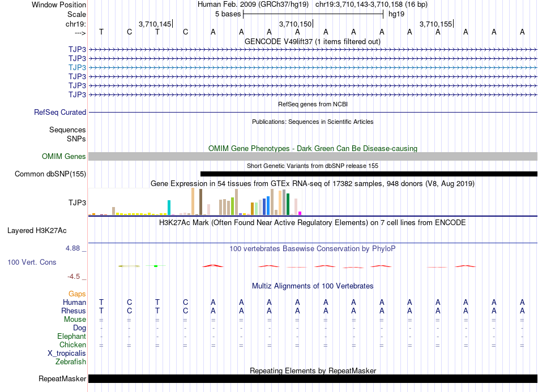Click the orange Gaps label
Viewport: 538px width, 392px height.
(x=77, y=294)
